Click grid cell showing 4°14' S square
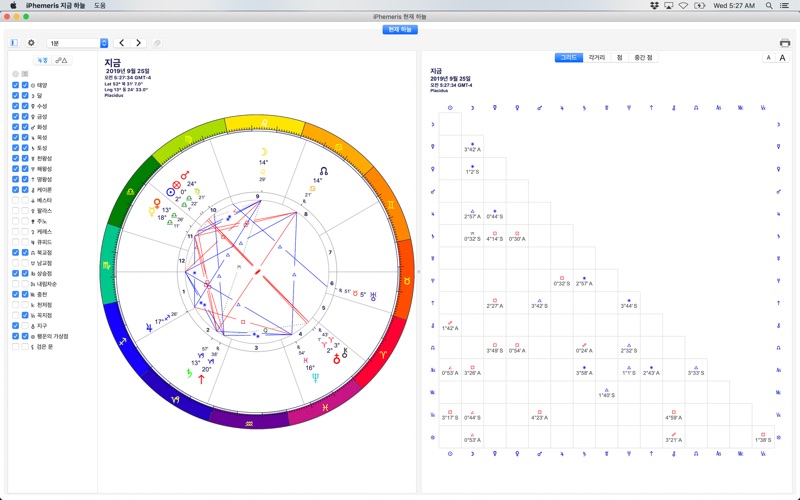 point(495,236)
